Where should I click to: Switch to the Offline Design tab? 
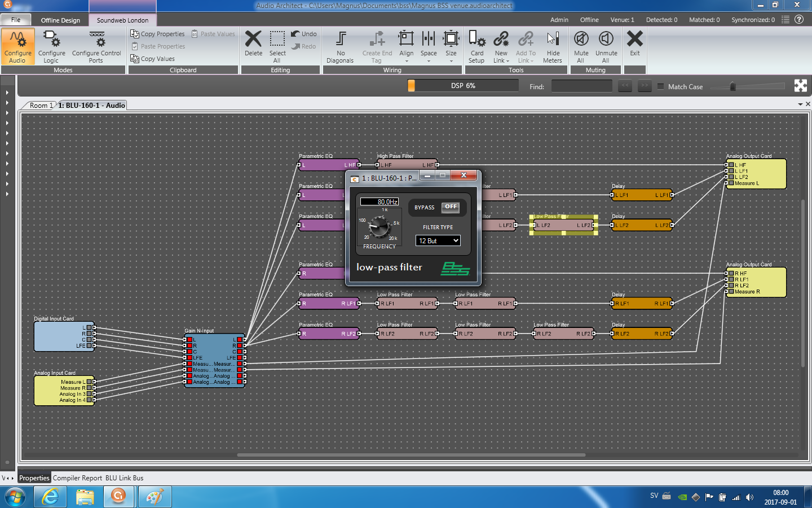60,20
